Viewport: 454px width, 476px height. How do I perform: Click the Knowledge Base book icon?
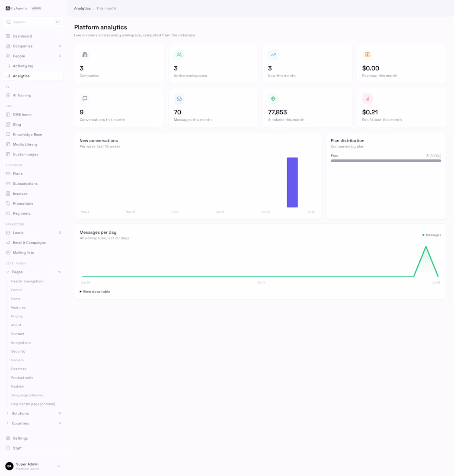(8, 135)
